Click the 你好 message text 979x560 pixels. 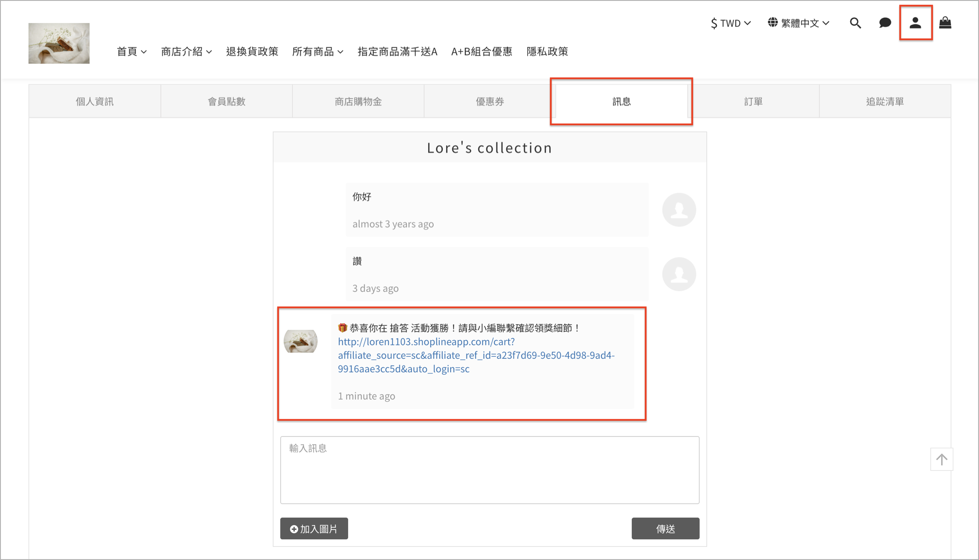362,197
